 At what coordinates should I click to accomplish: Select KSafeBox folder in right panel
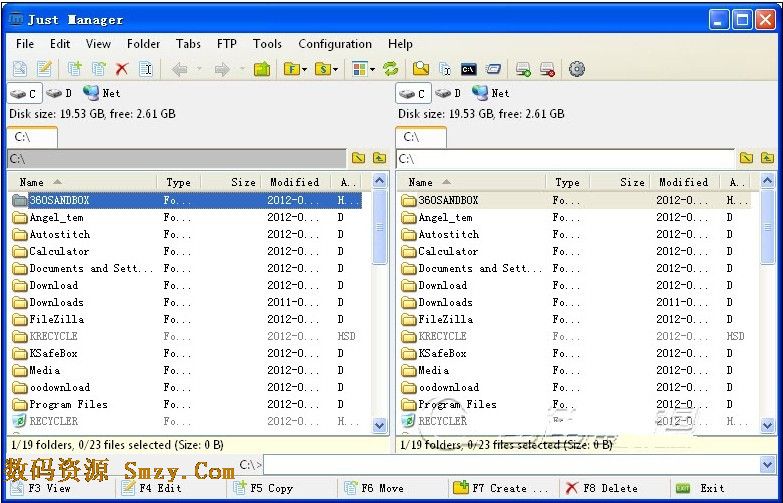[x=574, y=353]
